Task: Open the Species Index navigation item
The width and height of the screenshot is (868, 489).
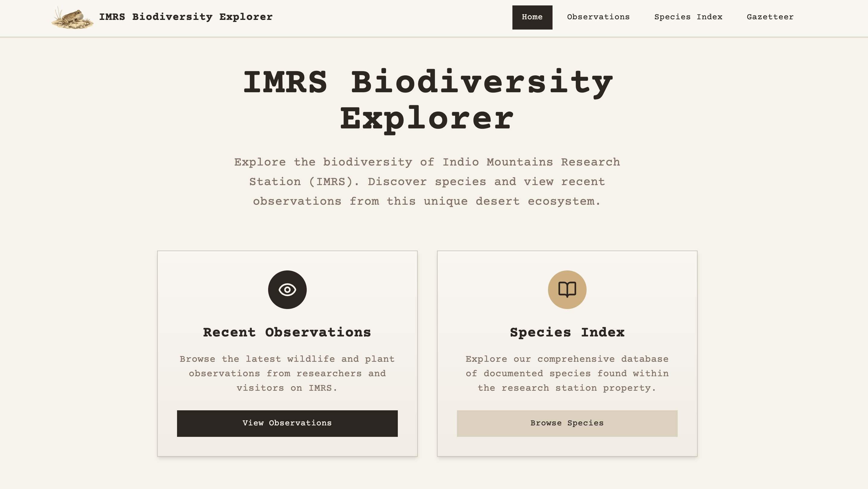Action: click(689, 17)
